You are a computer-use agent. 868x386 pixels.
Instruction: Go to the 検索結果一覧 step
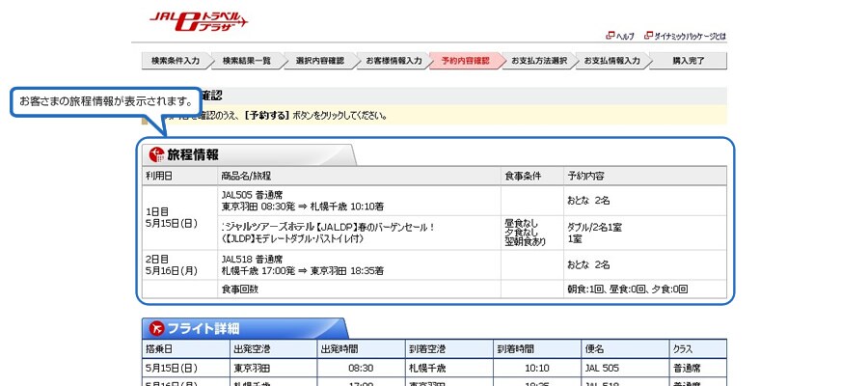click(246, 61)
